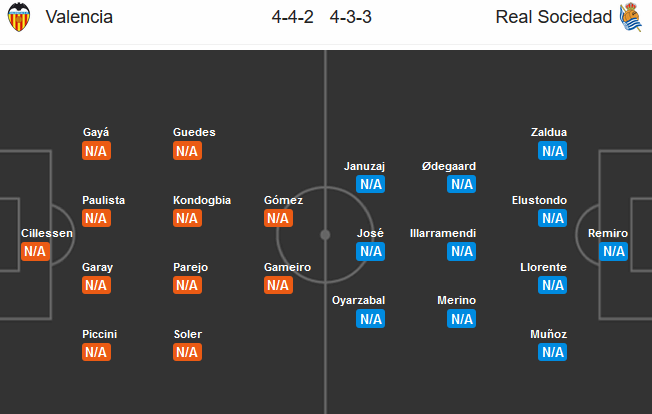Click the Valencia club crest icon

point(19,17)
